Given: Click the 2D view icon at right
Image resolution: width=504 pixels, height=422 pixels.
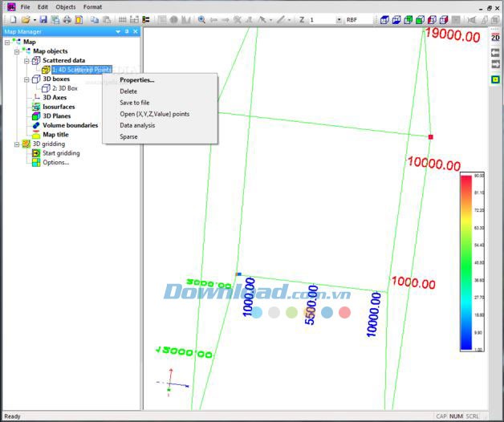Looking at the screenshot, I should coord(495,38).
